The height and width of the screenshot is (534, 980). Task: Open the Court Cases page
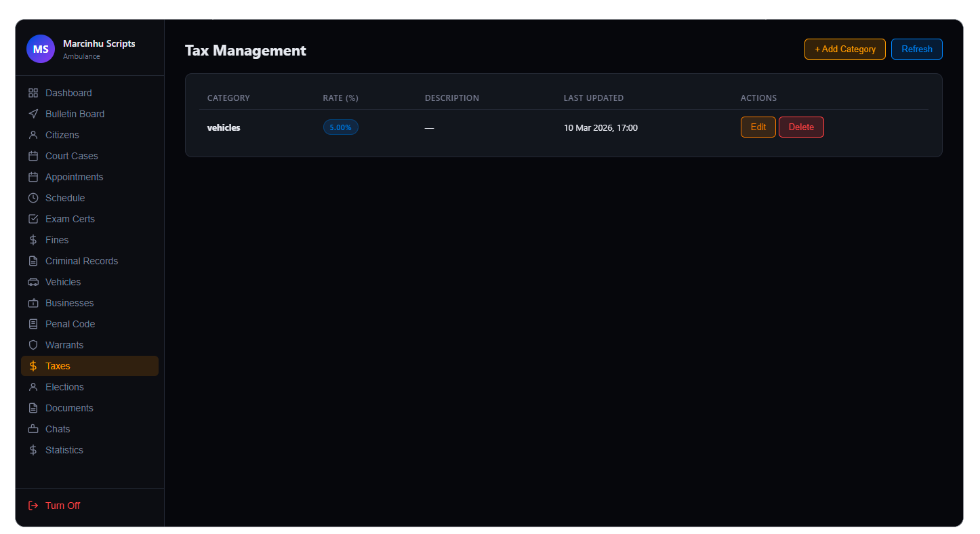click(71, 156)
